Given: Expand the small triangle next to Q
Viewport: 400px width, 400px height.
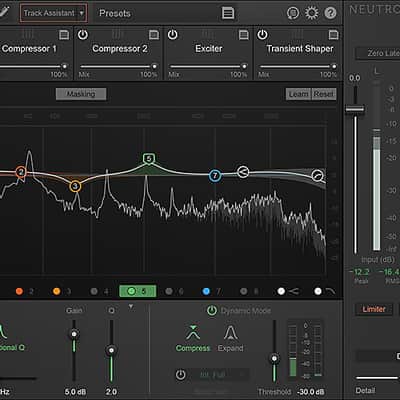Looking at the screenshot, I should tap(131, 306).
